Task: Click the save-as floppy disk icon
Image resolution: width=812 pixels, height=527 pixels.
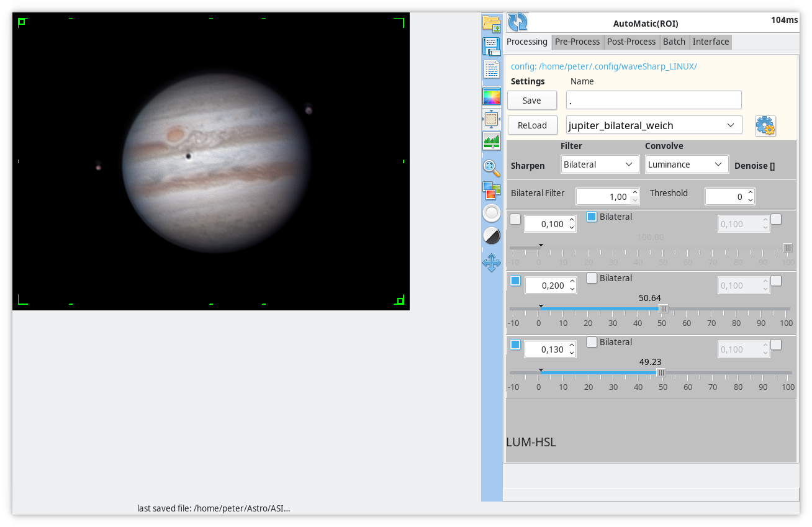Action: click(492, 47)
